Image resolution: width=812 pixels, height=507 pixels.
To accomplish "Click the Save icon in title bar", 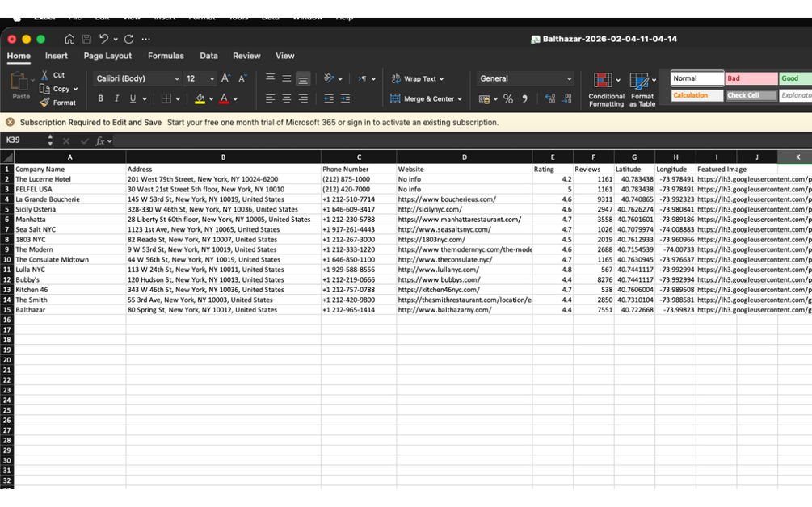I will [x=86, y=39].
